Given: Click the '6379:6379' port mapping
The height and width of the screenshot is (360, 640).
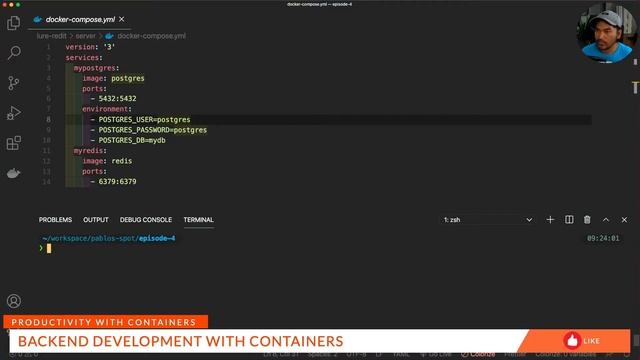Looking at the screenshot, I should click(x=118, y=182).
